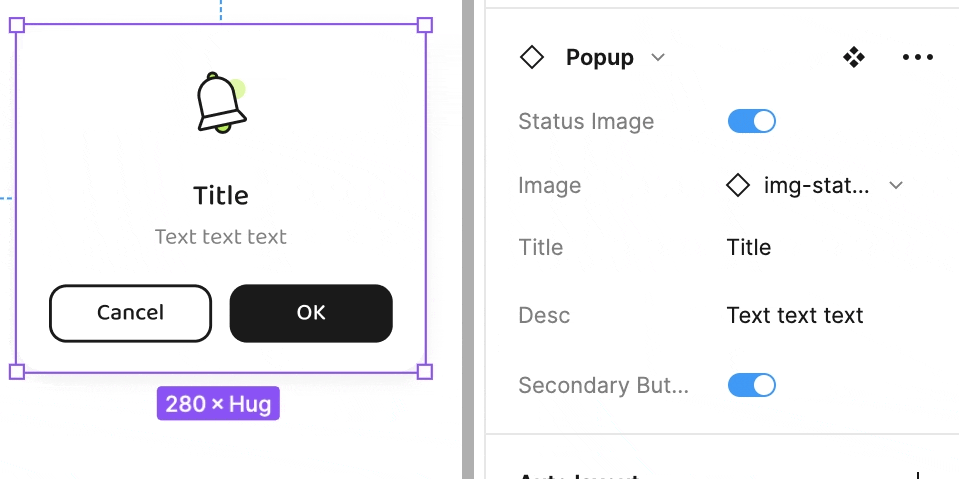Open the three-dots more options menu
Image resolution: width=959 pixels, height=479 pixels.
point(918,58)
